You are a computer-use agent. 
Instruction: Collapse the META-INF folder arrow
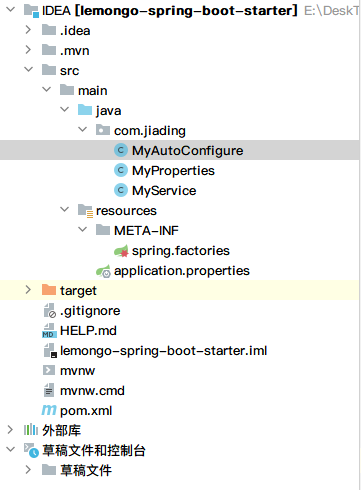coord(83,230)
